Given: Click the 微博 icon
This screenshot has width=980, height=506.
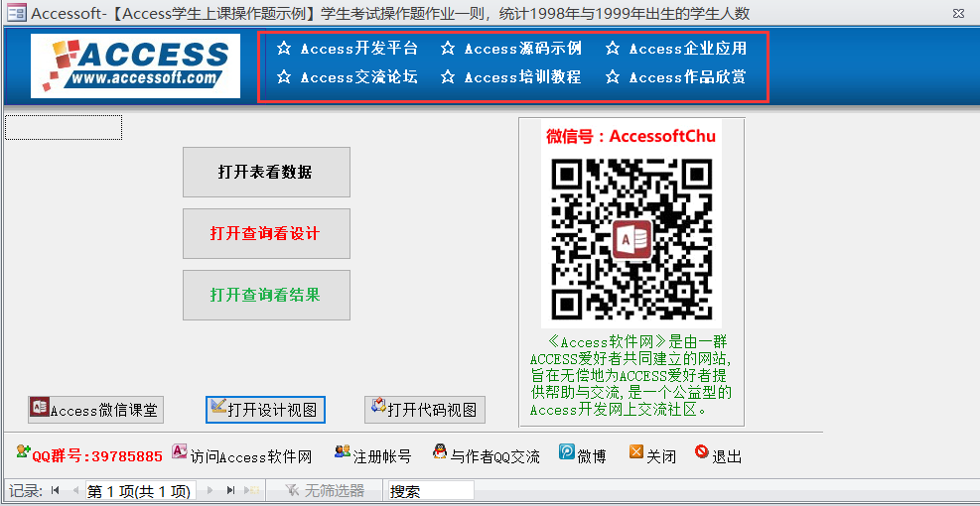Looking at the screenshot, I should coord(567,451).
